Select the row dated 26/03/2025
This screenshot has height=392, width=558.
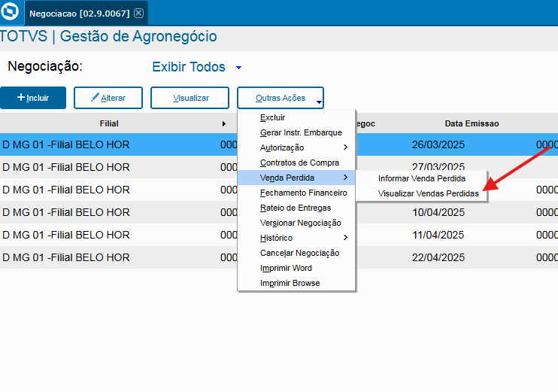point(279,144)
